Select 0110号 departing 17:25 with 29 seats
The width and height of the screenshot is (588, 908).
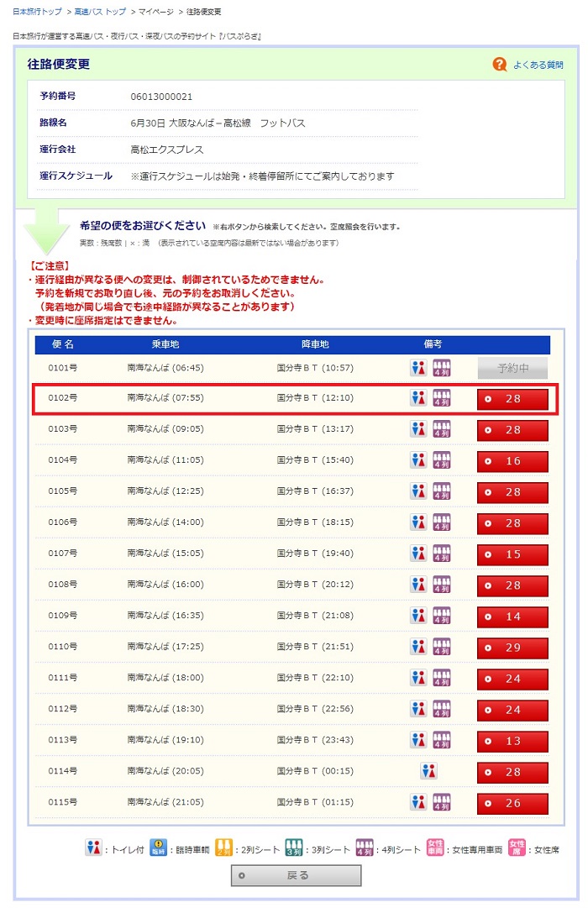click(x=512, y=648)
